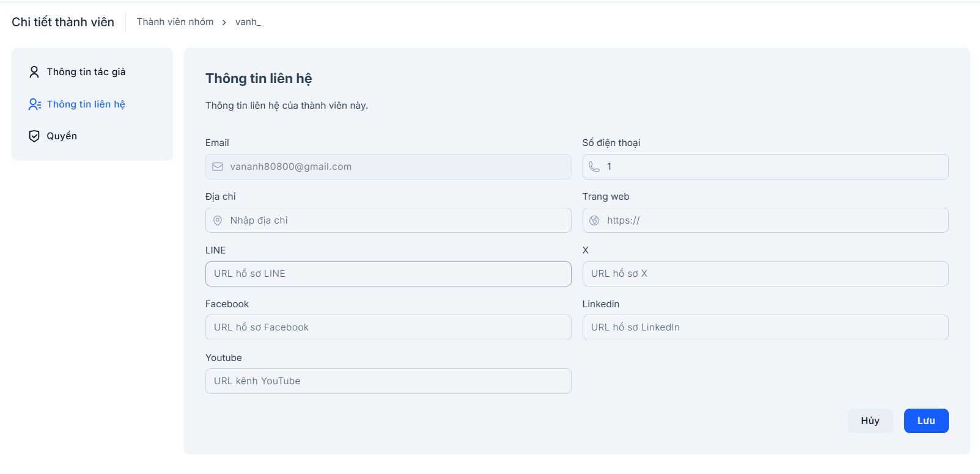Screen dimensions: 980x474
Task: Click the YouTube channel URL input
Action: tap(388, 381)
